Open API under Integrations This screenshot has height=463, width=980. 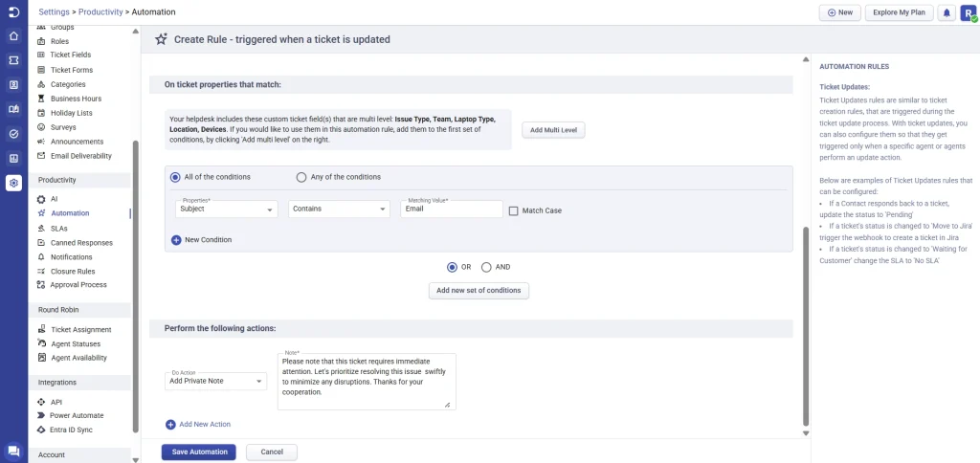[56, 403]
